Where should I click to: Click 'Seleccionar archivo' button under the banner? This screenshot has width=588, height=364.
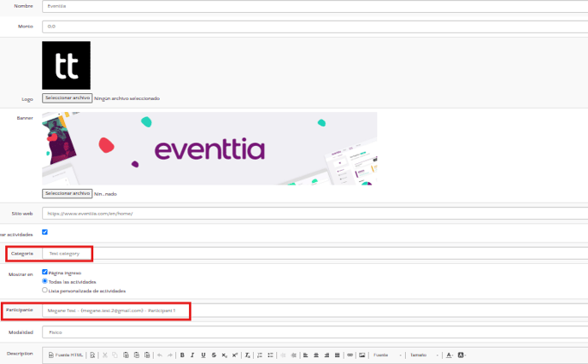point(68,193)
